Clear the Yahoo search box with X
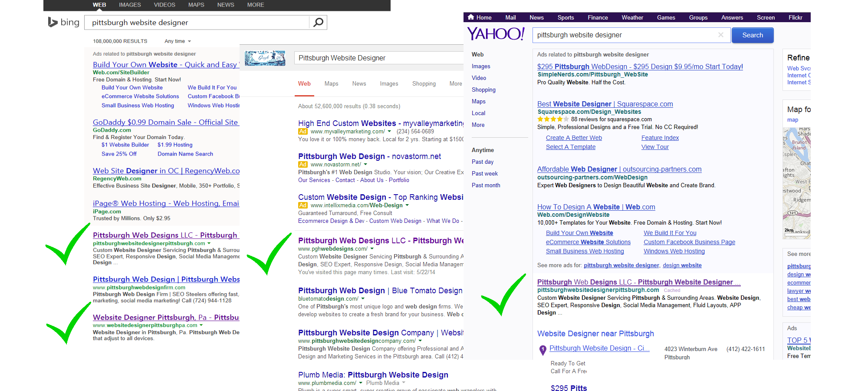Viewport: 868px width, 391px height. coord(721,35)
